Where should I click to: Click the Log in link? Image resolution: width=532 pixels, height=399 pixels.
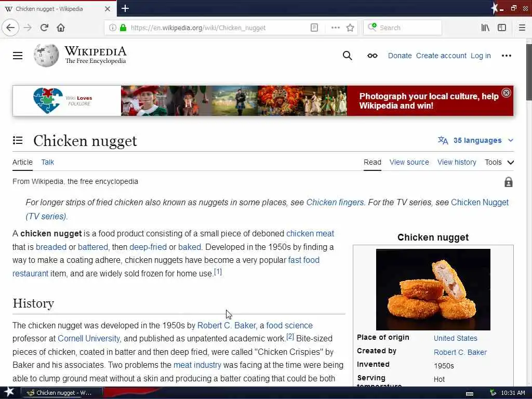(481, 56)
